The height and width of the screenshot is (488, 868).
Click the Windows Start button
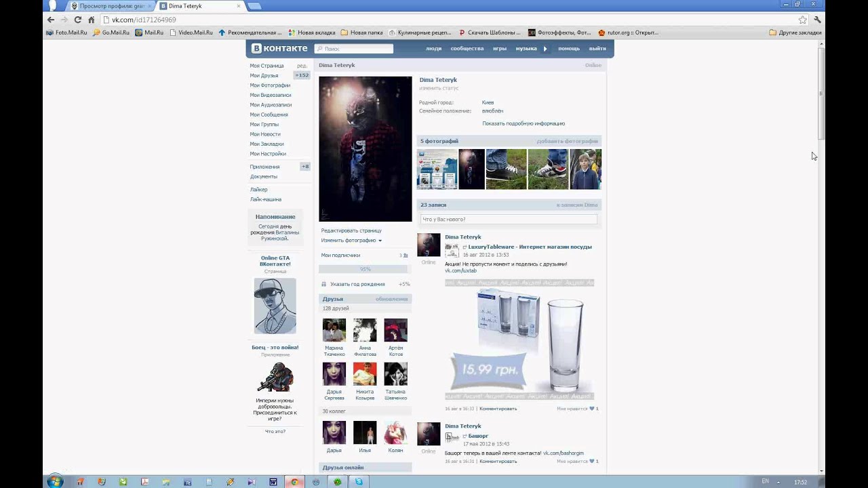pos(55,482)
